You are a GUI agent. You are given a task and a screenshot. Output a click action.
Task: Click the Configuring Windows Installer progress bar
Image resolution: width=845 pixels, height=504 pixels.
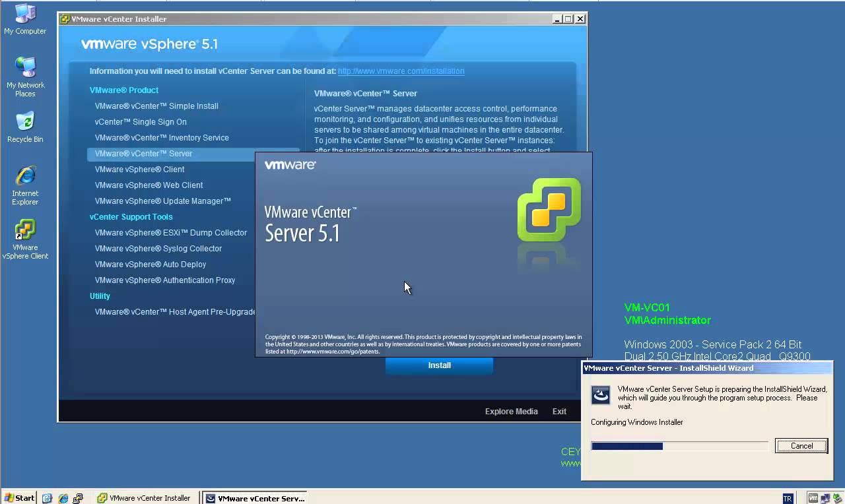[x=679, y=446]
